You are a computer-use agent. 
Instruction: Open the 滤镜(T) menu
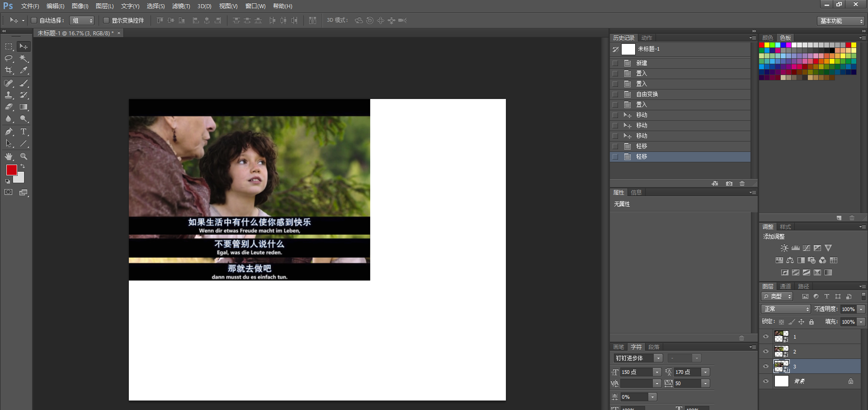click(181, 6)
